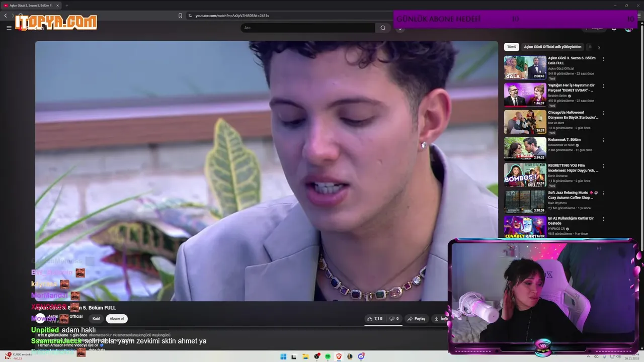Click the bookmark icon in address bar
The width and height of the screenshot is (644, 362).
(180, 16)
